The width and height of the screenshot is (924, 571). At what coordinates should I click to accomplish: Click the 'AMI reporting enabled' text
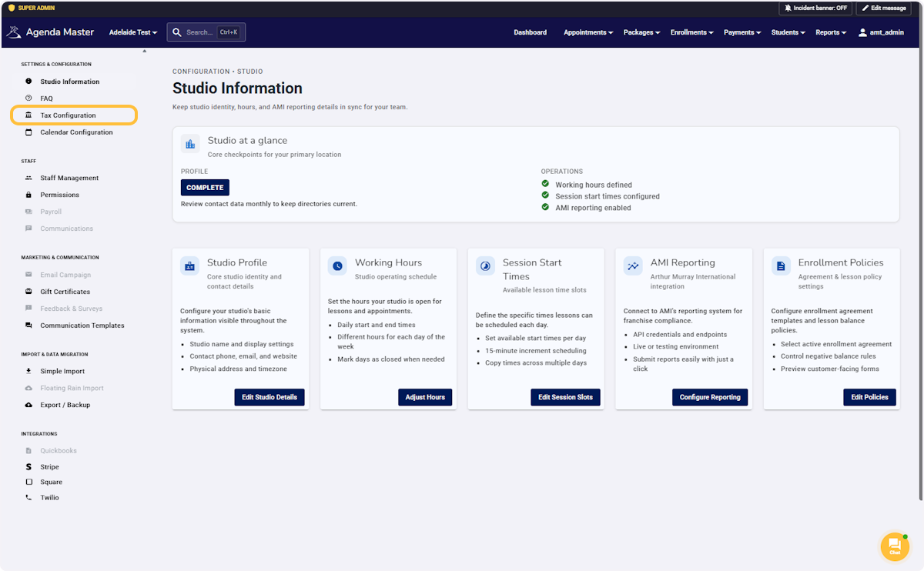[593, 208]
